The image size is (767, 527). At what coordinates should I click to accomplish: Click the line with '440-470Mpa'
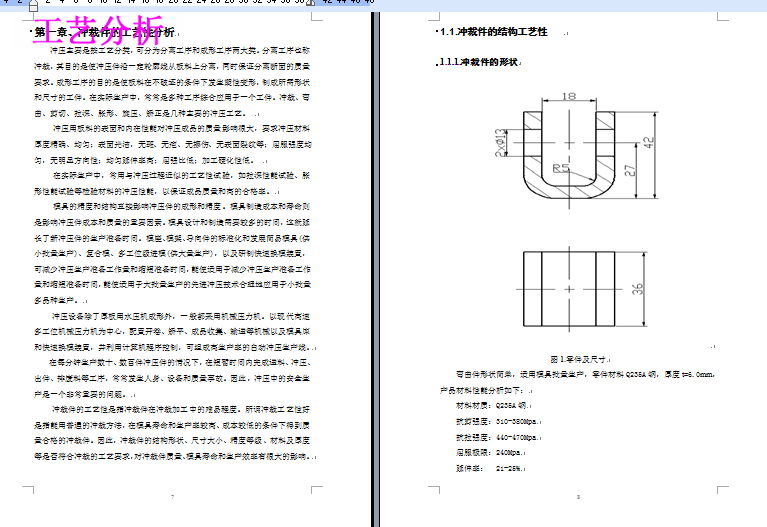pyautogui.click(x=498, y=437)
